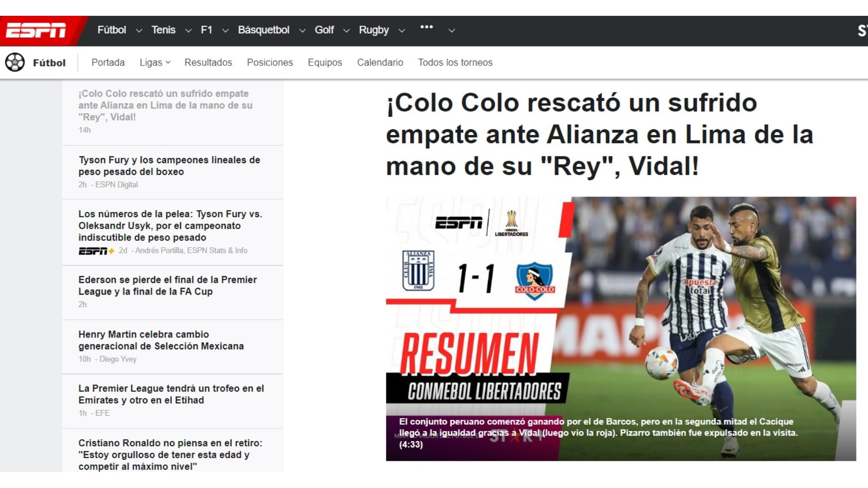Click the 1-1 score in the video
Screen dimensions: 868x488
tap(476, 278)
